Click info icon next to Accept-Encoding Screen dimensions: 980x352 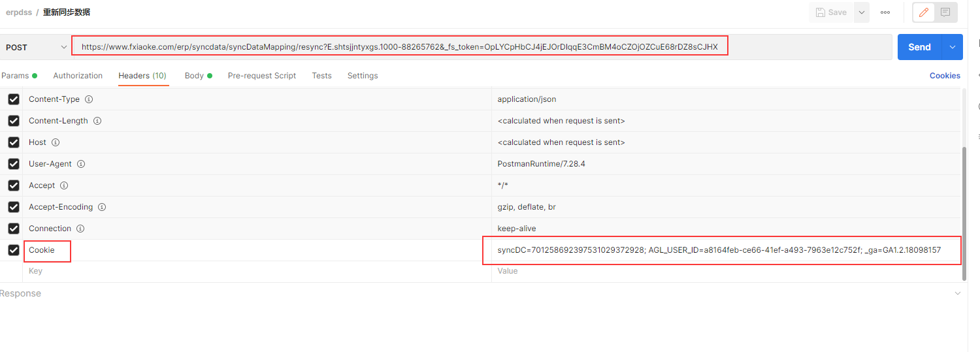point(102,207)
